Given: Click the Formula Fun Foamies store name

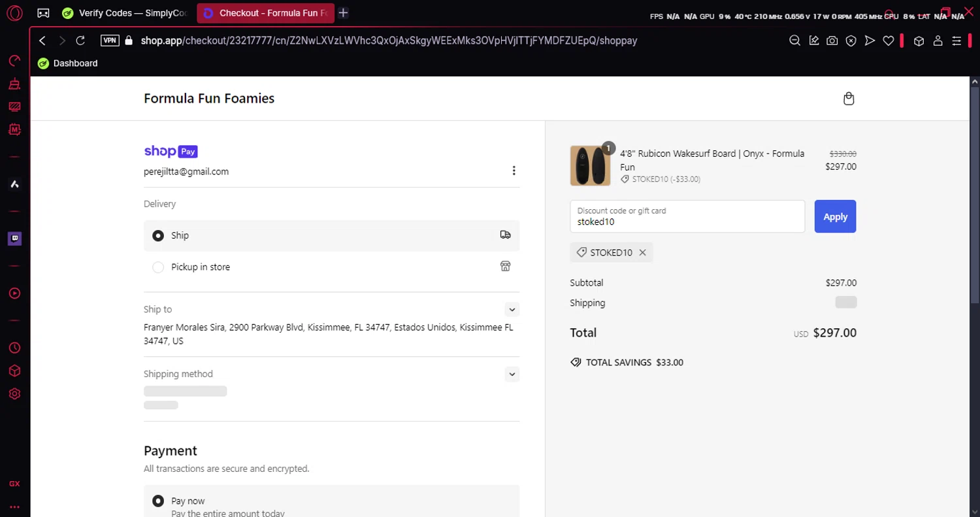Looking at the screenshot, I should point(209,99).
